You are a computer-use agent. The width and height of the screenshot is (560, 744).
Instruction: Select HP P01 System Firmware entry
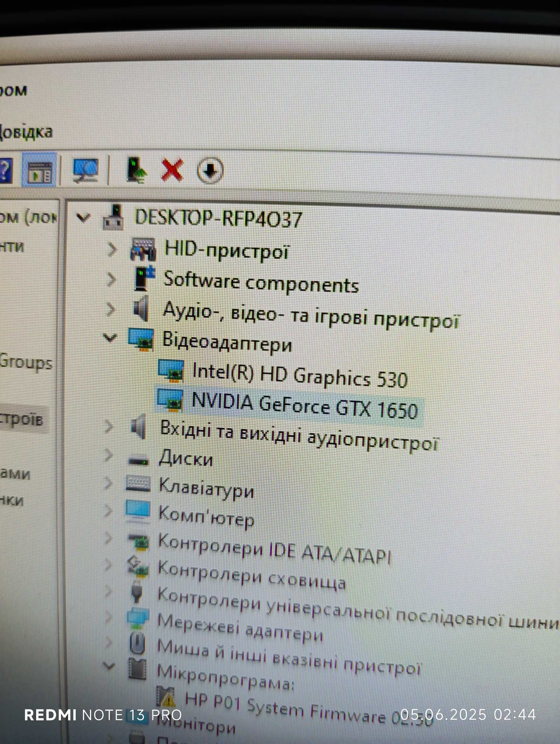[x=309, y=709]
